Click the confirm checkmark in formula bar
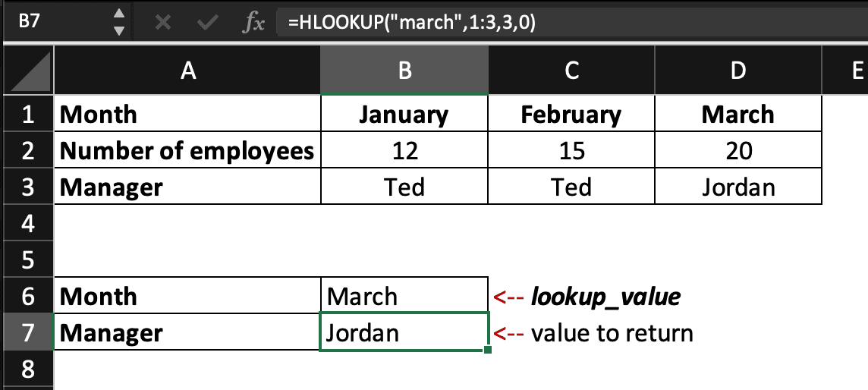Viewport: 868px width, 390px height. click(x=206, y=23)
